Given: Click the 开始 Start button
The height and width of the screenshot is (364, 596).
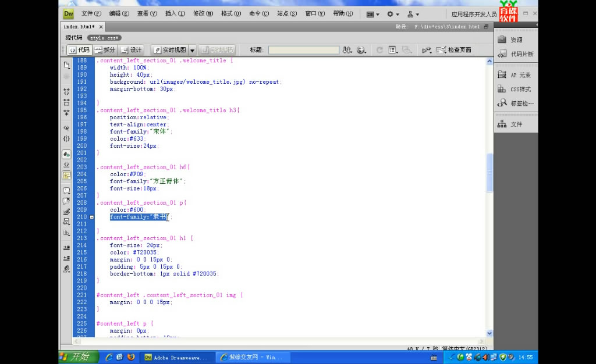Looking at the screenshot, I should pos(79,357).
